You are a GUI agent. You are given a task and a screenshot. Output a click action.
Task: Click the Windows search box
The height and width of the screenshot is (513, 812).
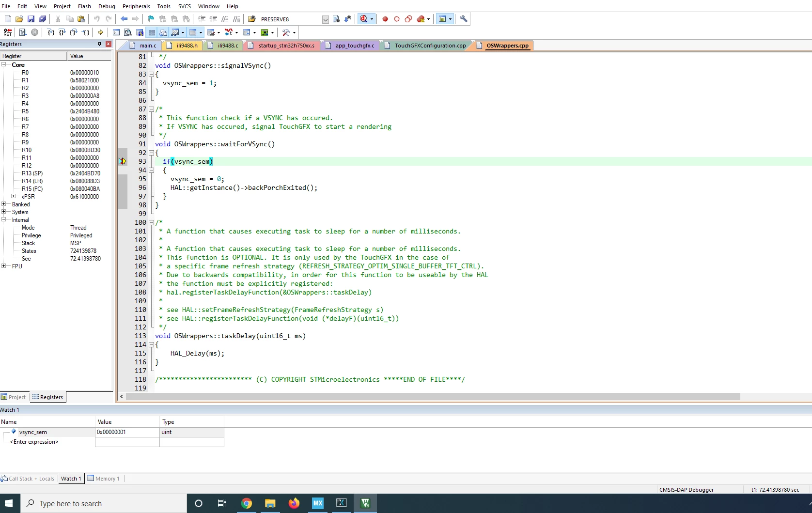pos(104,503)
